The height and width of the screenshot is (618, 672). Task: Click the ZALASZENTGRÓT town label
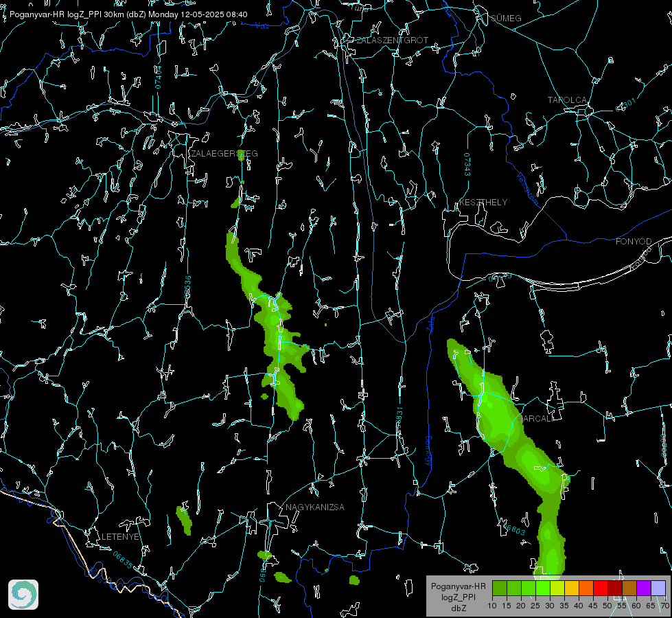[x=392, y=41]
